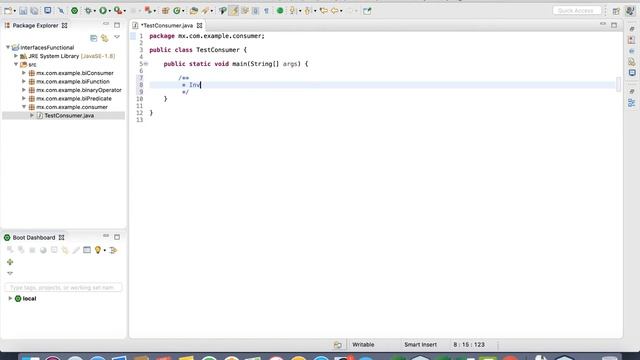Click the Next Annotation toolbar icon
Viewport: 640px width, 360px height.
293,11
